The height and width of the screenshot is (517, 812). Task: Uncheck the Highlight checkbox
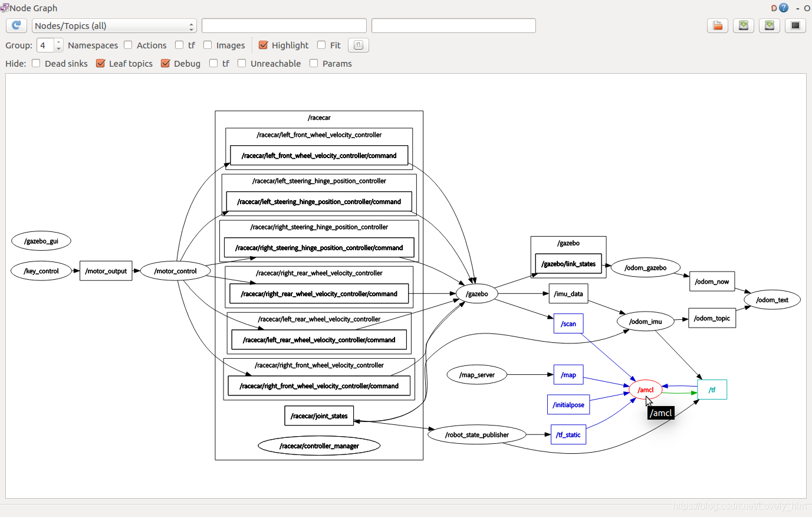click(264, 45)
